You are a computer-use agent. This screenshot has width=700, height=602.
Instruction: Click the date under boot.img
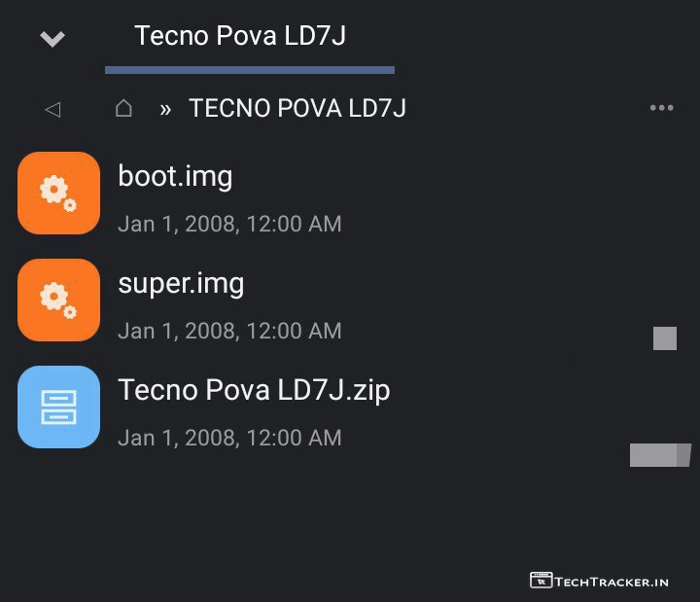(x=229, y=224)
